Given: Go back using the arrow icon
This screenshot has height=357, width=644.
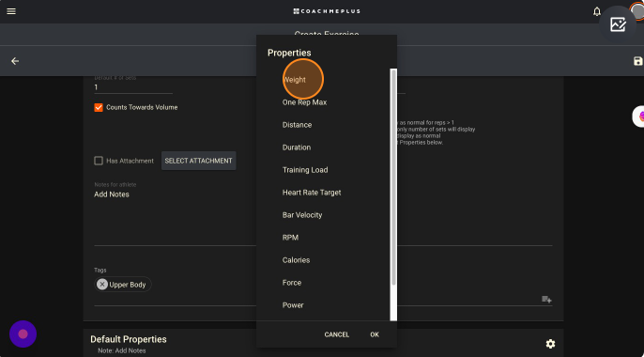Looking at the screenshot, I should 15,61.
